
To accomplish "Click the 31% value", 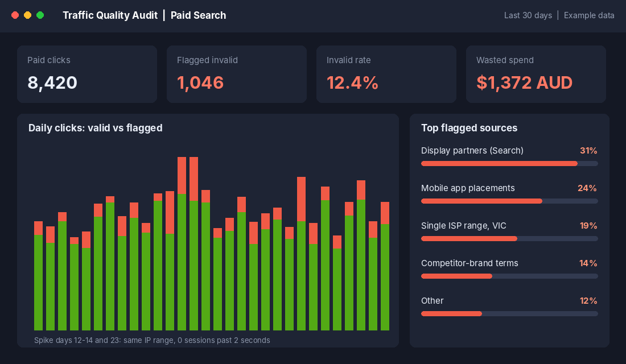I will tap(588, 151).
